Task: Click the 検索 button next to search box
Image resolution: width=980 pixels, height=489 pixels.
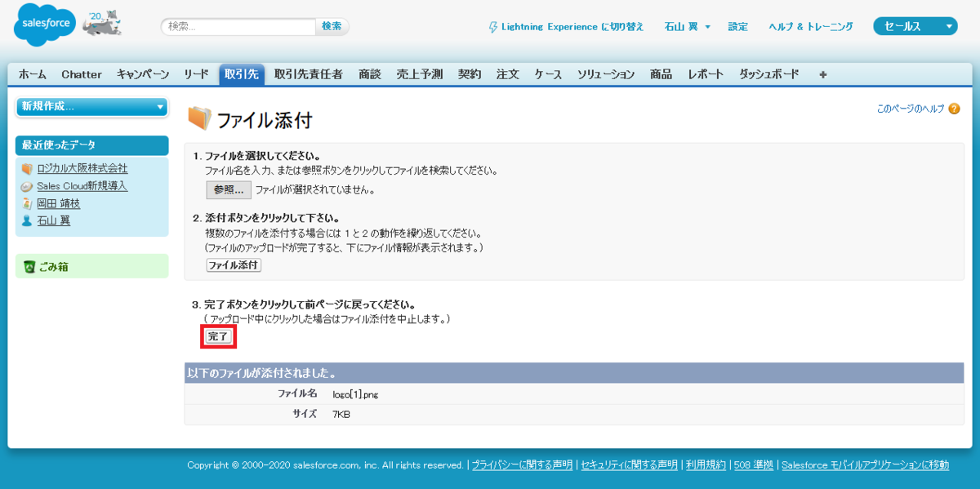Action: click(x=332, y=26)
